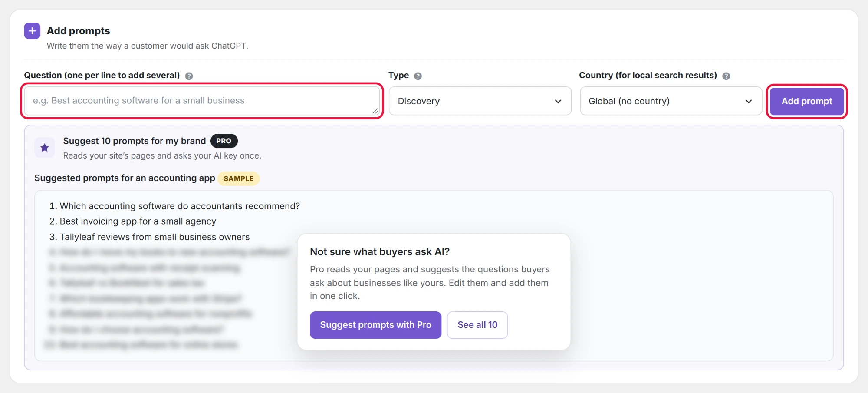Click "Suggested prompts for an accounting app" label
The width and height of the screenshot is (868, 393).
[x=125, y=178]
